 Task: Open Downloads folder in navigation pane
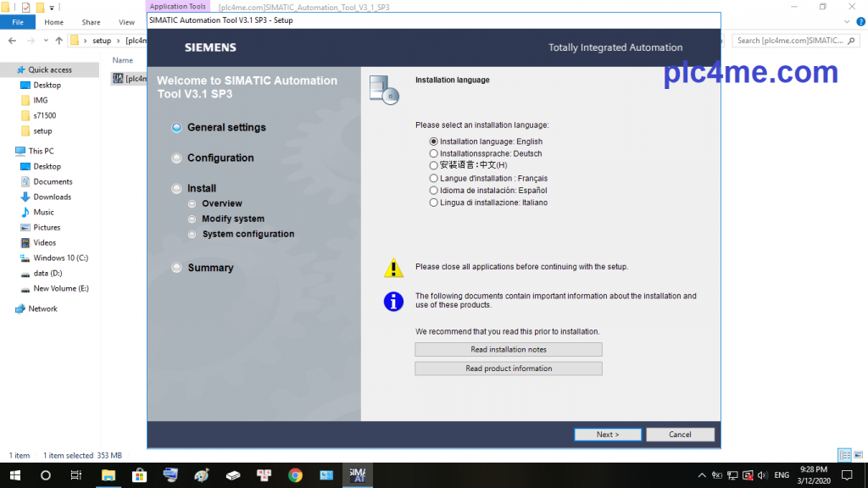(52, 197)
